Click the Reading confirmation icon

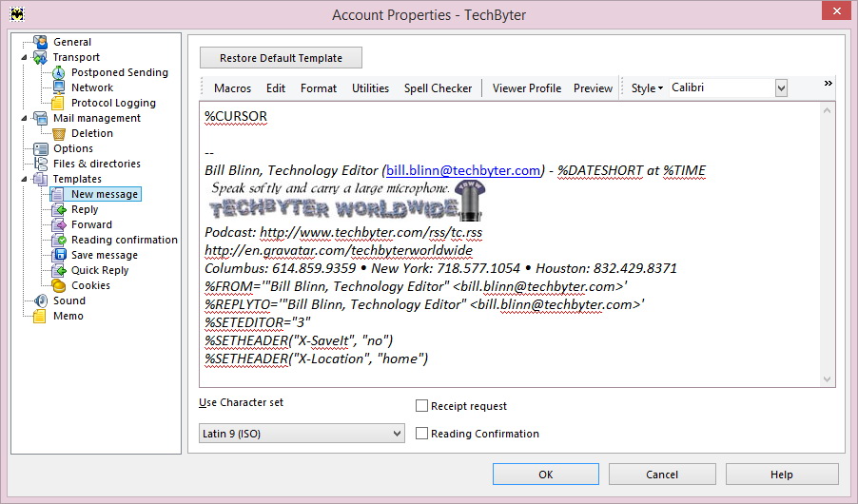tap(58, 240)
